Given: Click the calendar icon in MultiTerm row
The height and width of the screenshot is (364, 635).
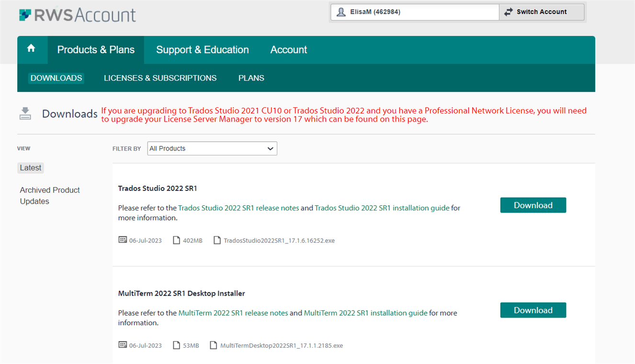Looking at the screenshot, I should (x=123, y=345).
